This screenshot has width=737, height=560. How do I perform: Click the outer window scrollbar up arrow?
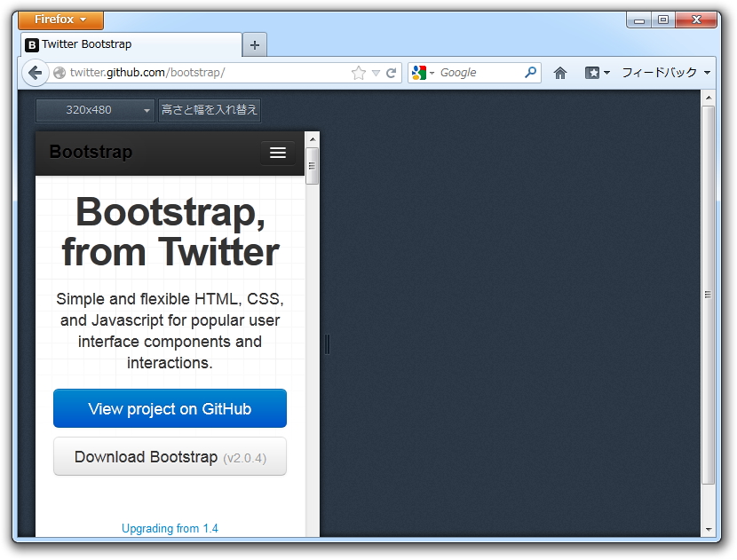click(x=709, y=98)
